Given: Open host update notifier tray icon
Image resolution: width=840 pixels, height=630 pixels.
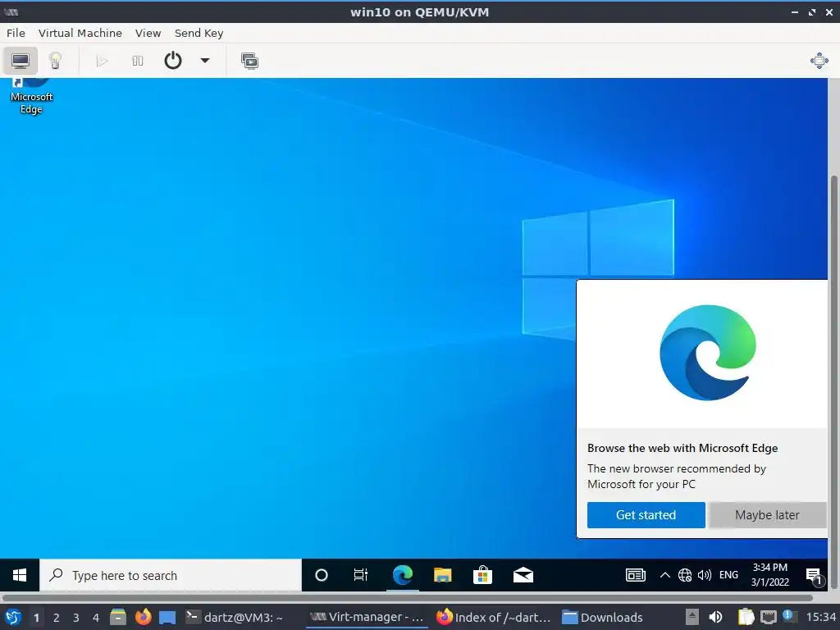Looking at the screenshot, I should point(788,616).
